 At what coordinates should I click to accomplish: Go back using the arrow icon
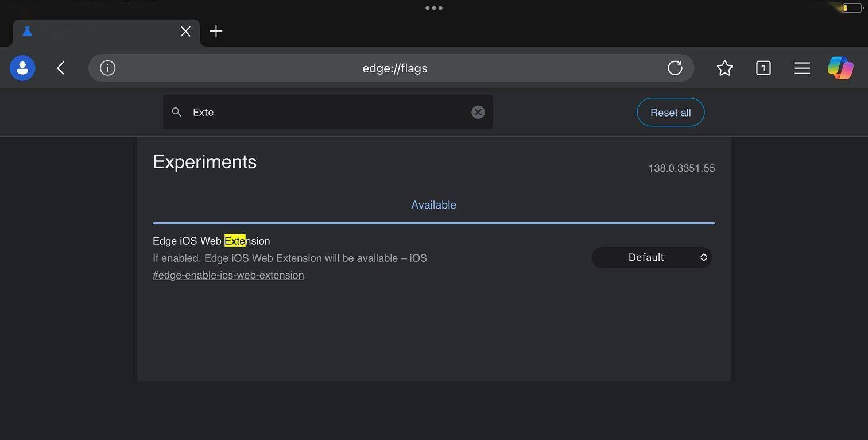[61, 68]
